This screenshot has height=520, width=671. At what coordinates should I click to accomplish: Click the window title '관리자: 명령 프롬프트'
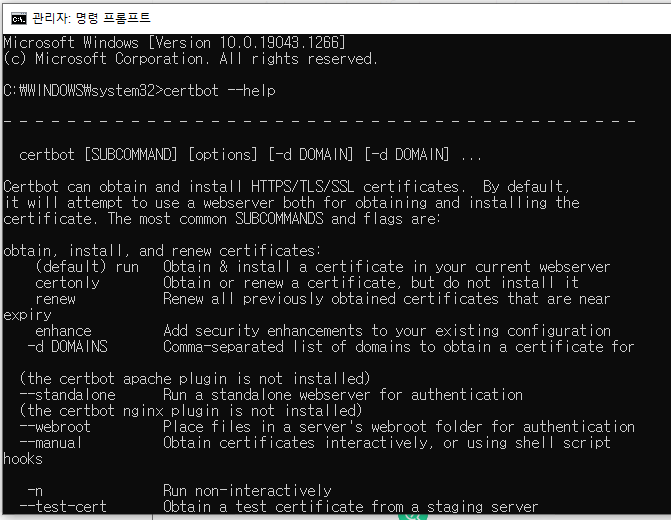coord(91,18)
